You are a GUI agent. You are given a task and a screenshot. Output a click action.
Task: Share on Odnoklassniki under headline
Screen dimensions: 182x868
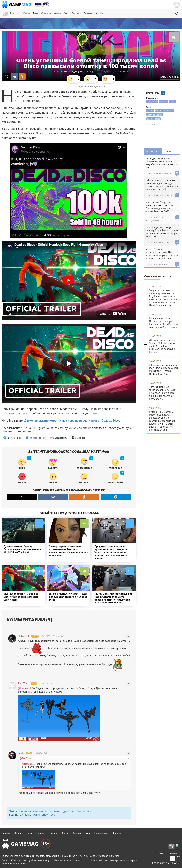coord(23,77)
